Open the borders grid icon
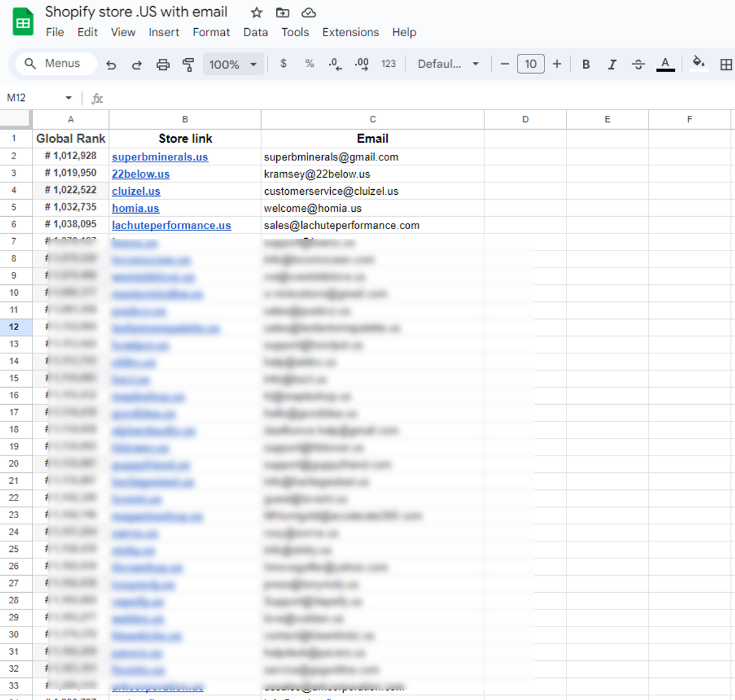Image resolution: width=735 pixels, height=700 pixels. pyautogui.click(x=726, y=64)
